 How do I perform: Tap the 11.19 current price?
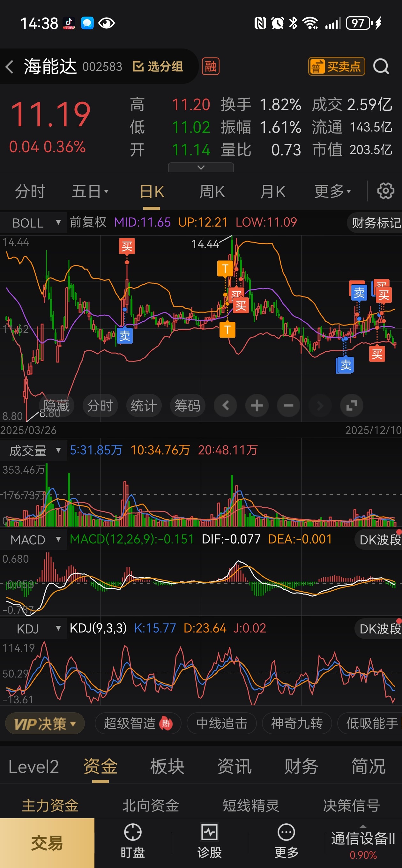[x=50, y=115]
